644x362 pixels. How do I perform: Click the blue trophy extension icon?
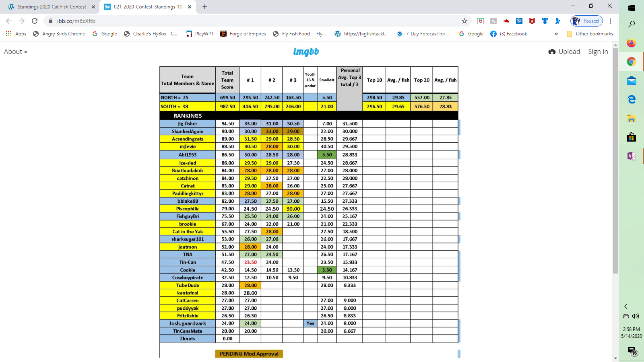[x=545, y=21]
